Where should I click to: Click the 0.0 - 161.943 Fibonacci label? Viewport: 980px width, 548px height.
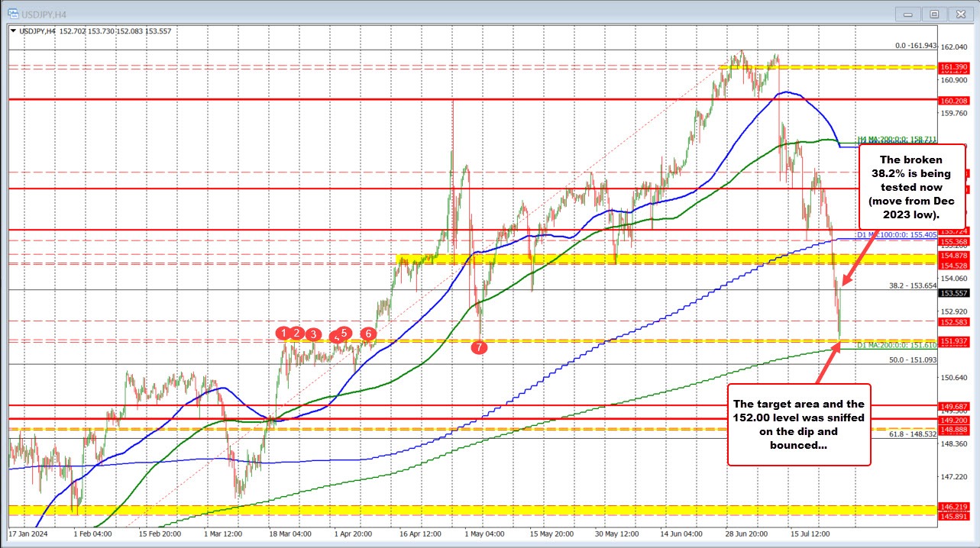pos(916,46)
